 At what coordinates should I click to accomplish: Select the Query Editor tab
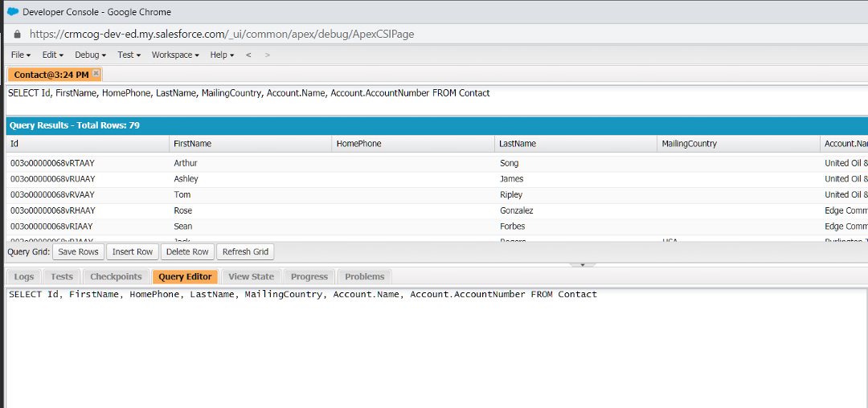[185, 276]
